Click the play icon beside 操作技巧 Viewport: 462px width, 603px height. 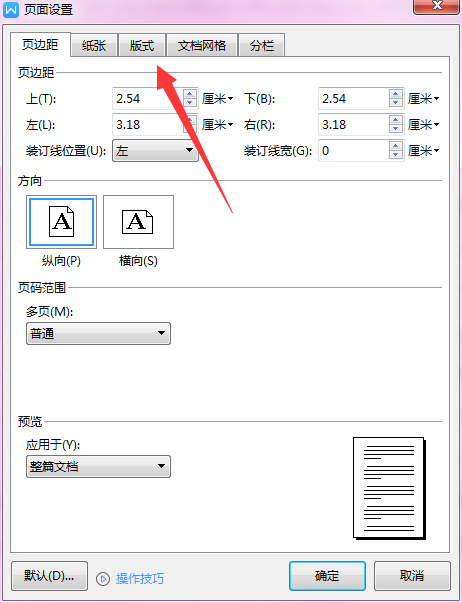(103, 578)
